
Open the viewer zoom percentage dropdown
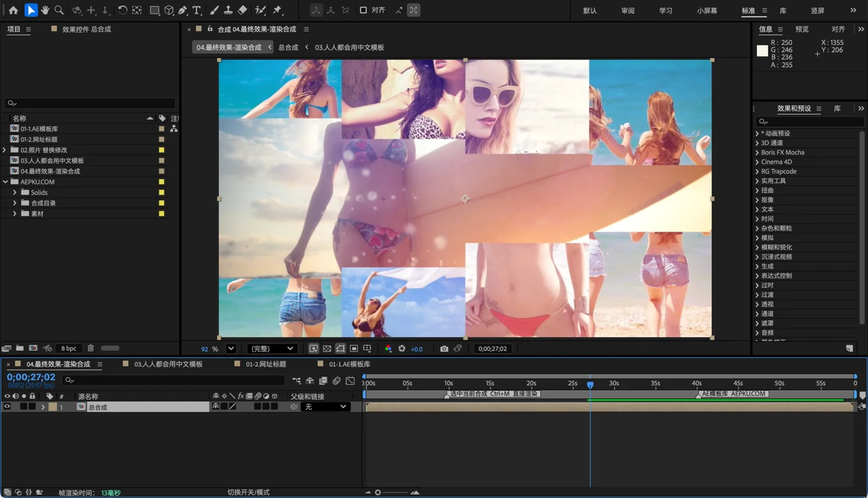(231, 349)
